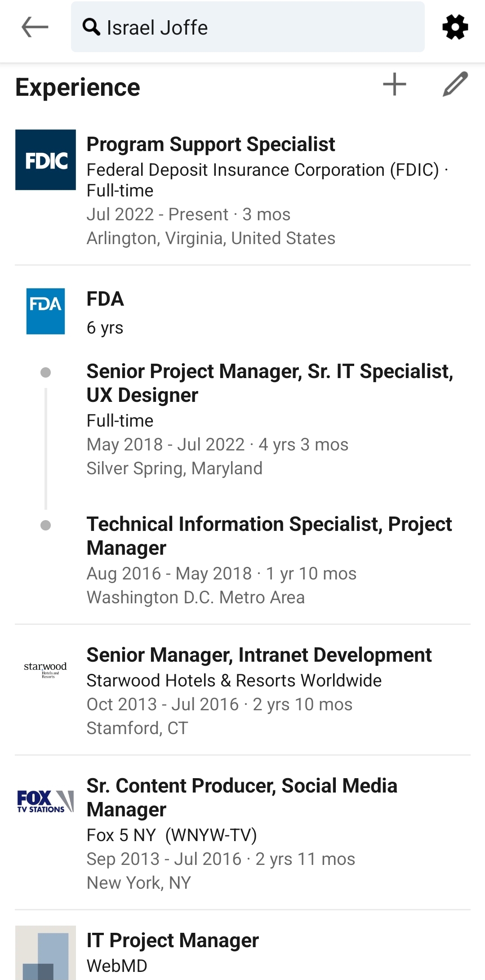Image resolution: width=485 pixels, height=980 pixels.
Task: Select Senior Project Manager, Sr. IT Specialist role
Action: [270, 383]
